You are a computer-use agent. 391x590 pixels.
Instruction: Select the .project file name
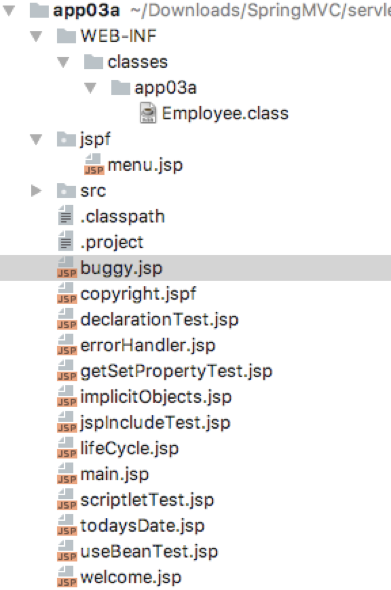pyautogui.click(x=112, y=242)
